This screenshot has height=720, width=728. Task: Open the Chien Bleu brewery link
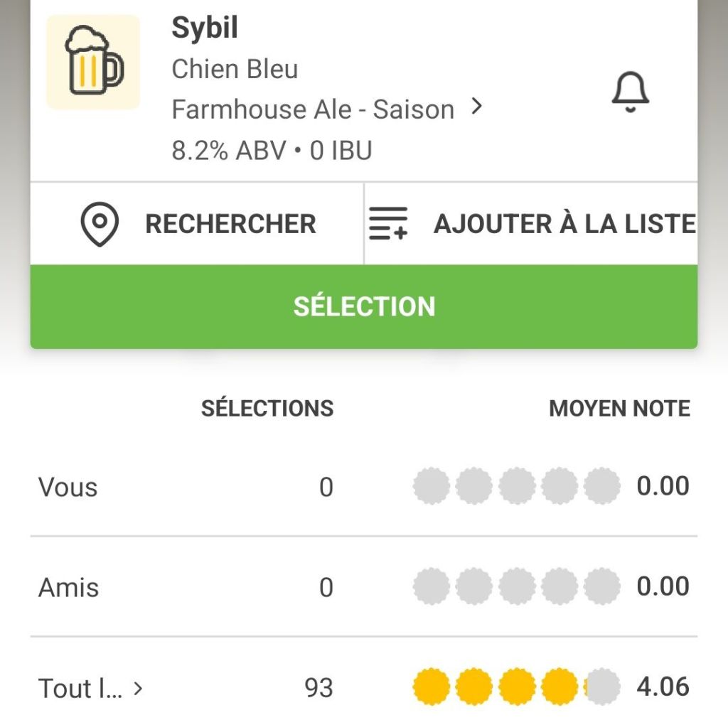235,69
